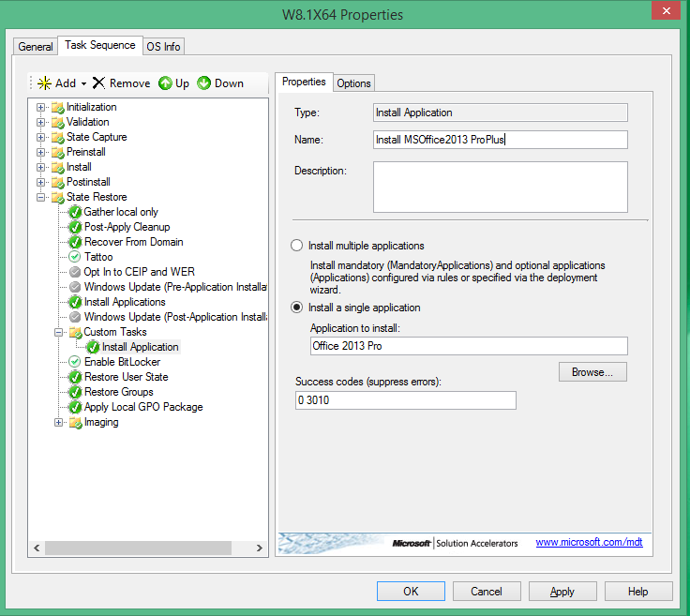Expand the Initialization tree node
Screen dimensions: 690x616
(41, 107)
